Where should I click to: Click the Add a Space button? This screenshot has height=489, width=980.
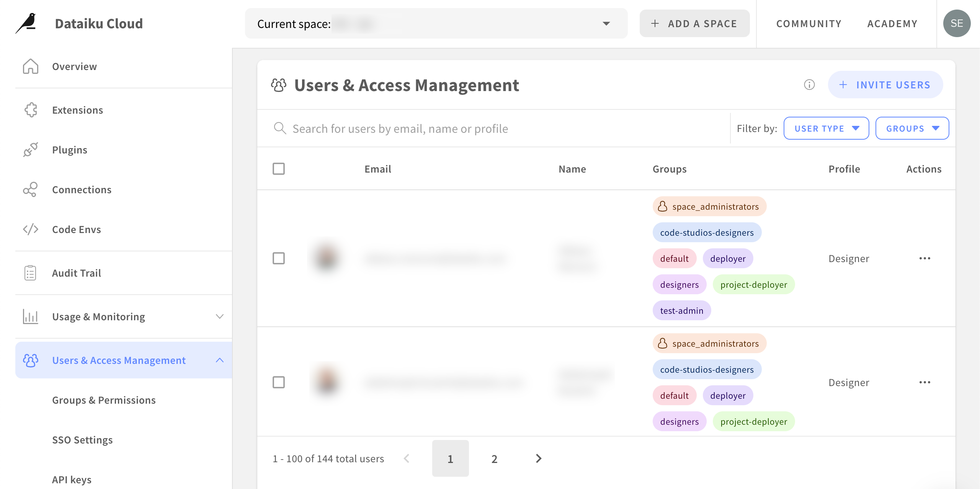tap(694, 23)
